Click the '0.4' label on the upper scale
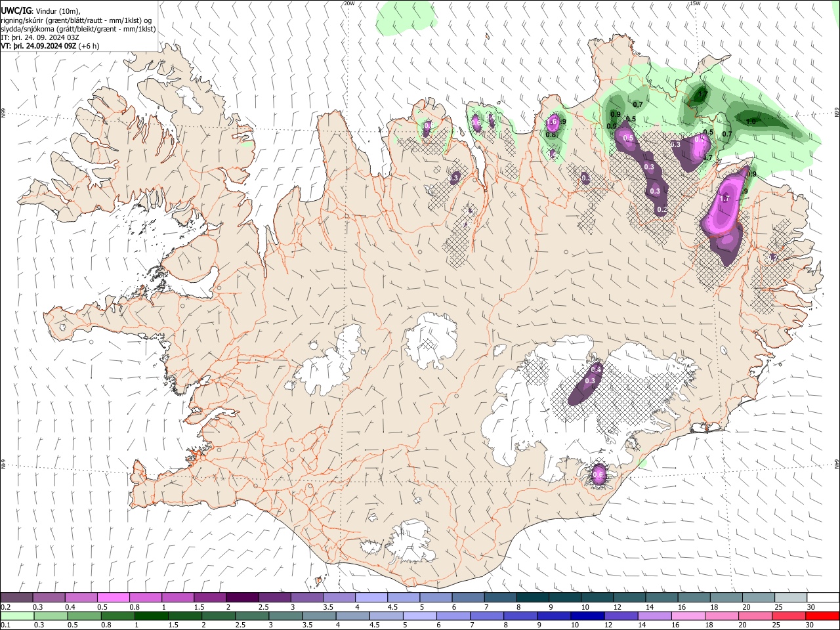The height and width of the screenshot is (630, 840). (71, 607)
